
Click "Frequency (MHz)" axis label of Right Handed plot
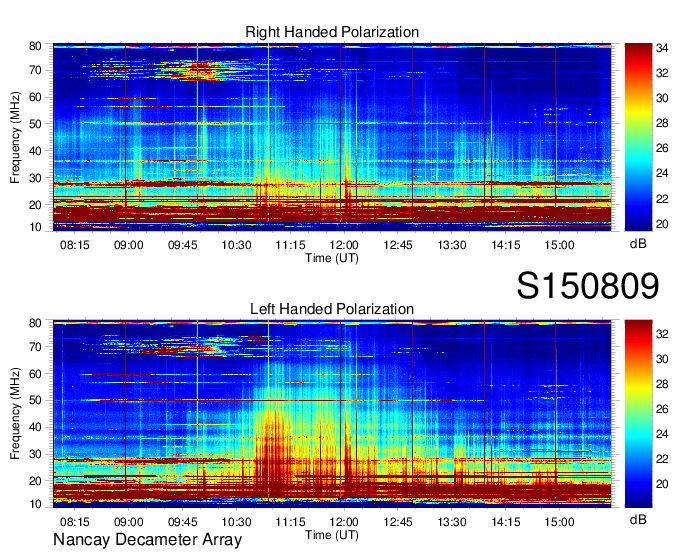click(15, 137)
